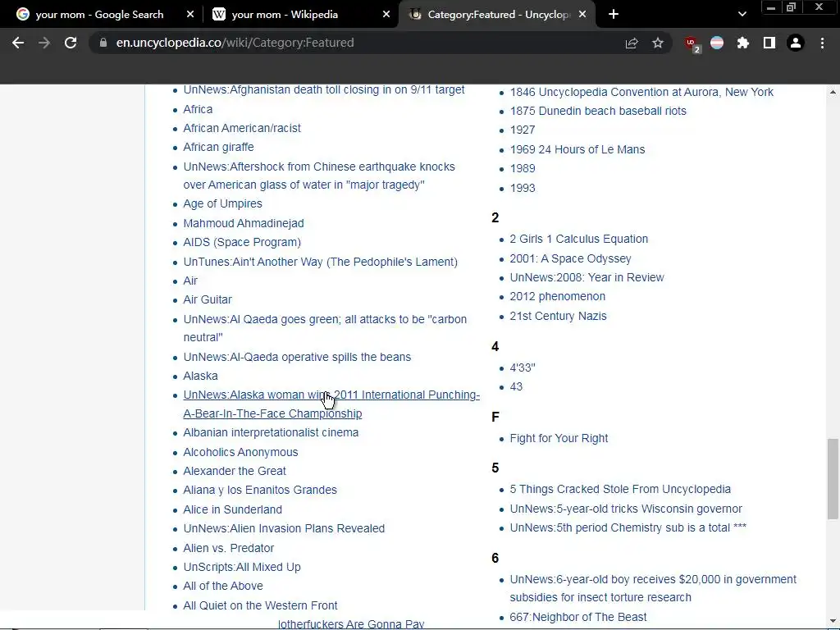Open the Air Guitar link

208,299
